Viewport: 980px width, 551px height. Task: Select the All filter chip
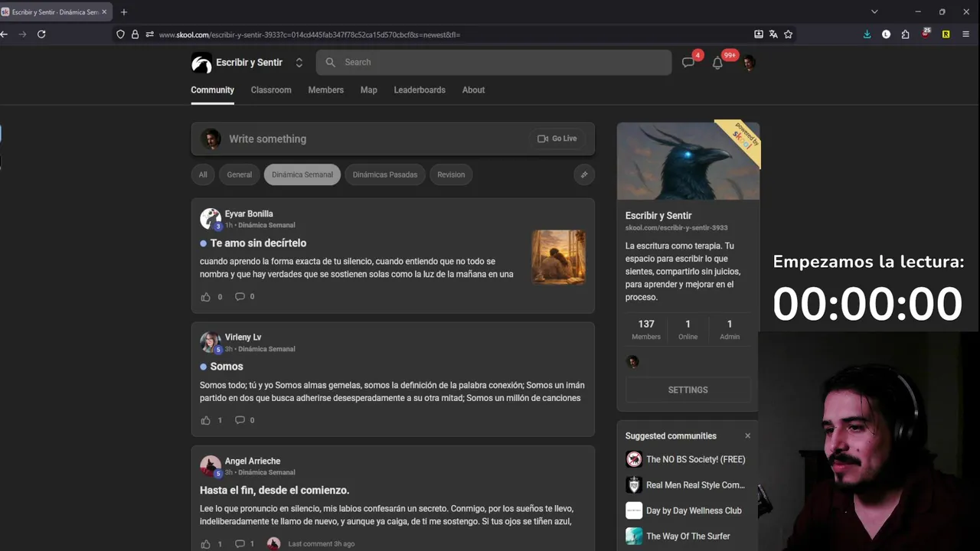pos(203,174)
